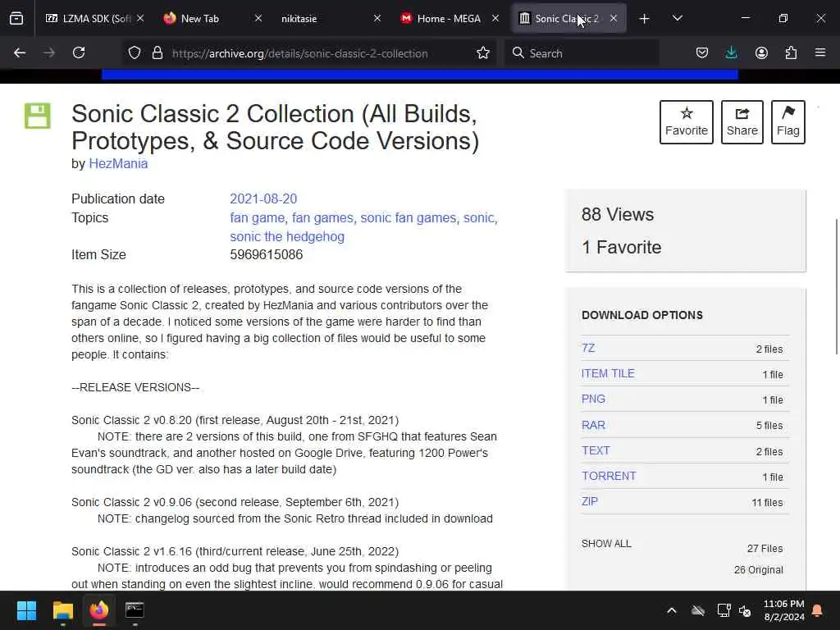The image size is (840, 630).
Task: Bookmark this page with the star icon
Action: pyautogui.click(x=483, y=53)
